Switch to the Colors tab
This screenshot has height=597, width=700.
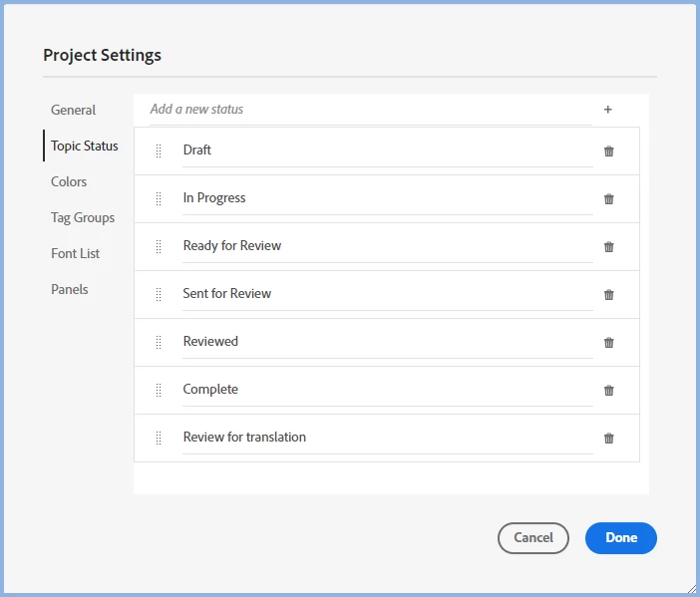tap(69, 181)
